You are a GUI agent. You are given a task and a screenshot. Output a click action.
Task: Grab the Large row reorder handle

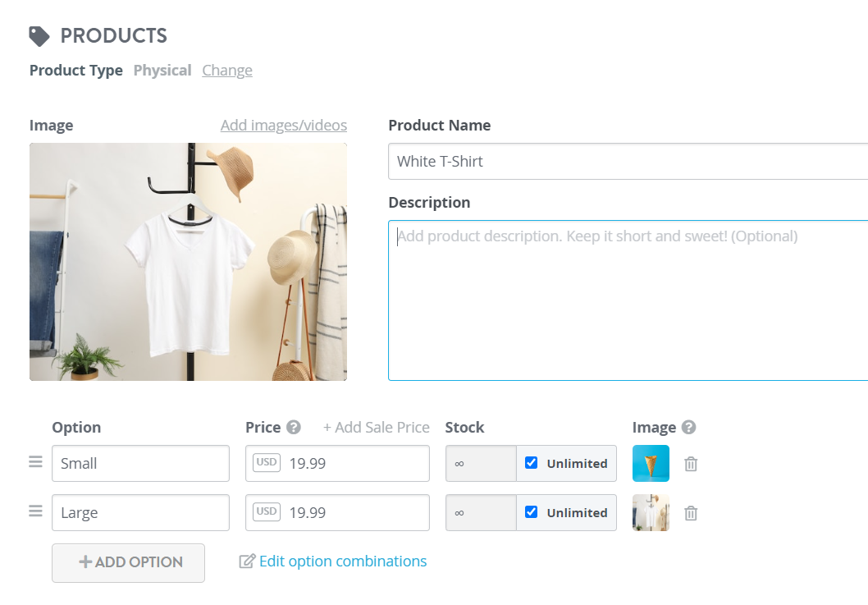[35, 511]
